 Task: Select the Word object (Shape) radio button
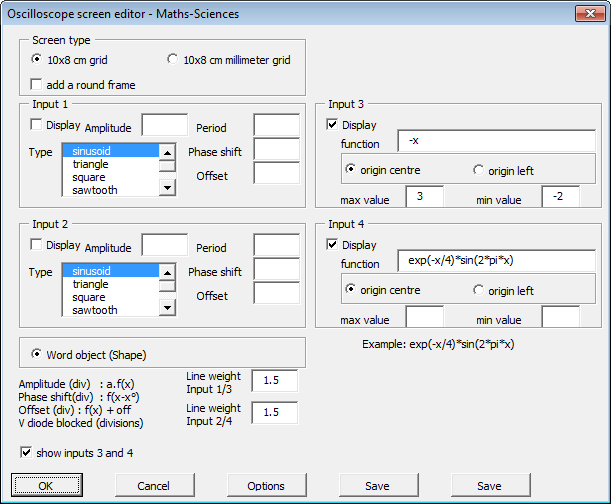point(38,353)
